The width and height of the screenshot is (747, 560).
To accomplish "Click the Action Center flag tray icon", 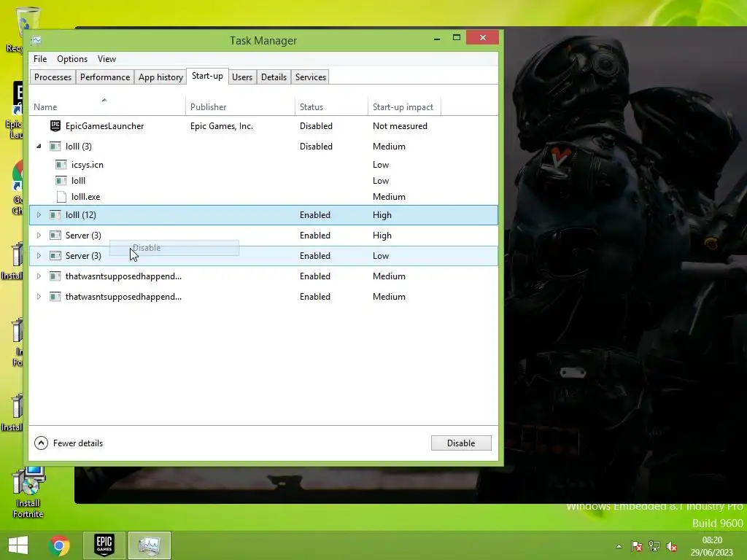I will [x=636, y=546].
